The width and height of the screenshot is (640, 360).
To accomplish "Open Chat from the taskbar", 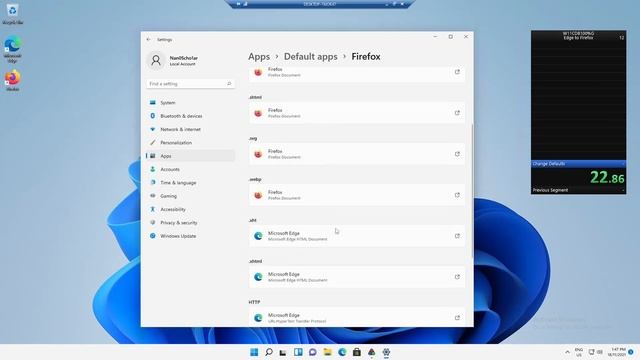I will (x=313, y=352).
